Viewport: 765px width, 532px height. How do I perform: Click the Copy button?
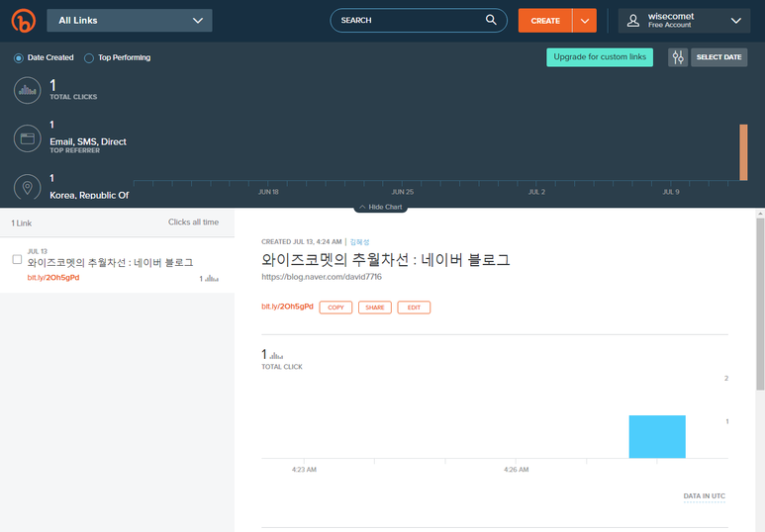[x=335, y=308]
